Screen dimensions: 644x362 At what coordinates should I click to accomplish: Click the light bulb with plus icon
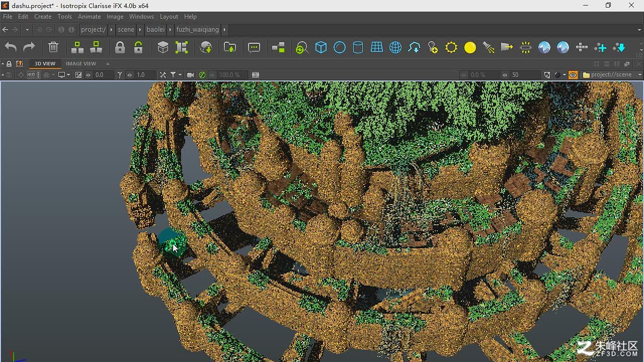point(433,47)
